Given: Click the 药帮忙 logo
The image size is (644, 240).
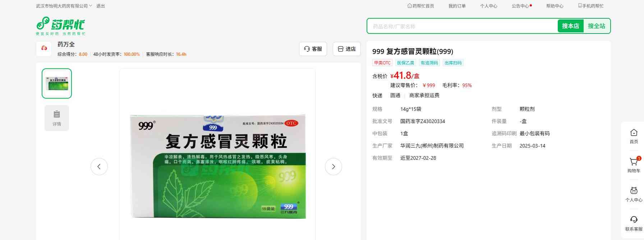Looking at the screenshot, I should [60, 26].
